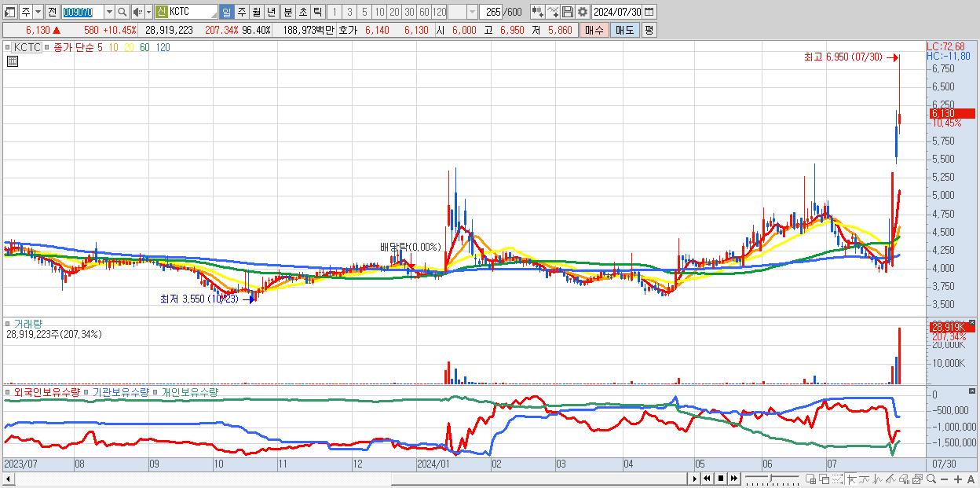Click the green '신' badge icon
Screen dimensions: 980x488
tap(161, 12)
